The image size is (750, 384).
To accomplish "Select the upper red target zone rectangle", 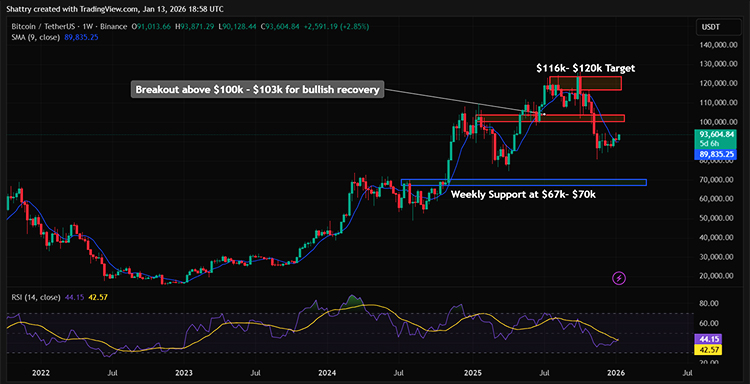I will (x=585, y=83).
